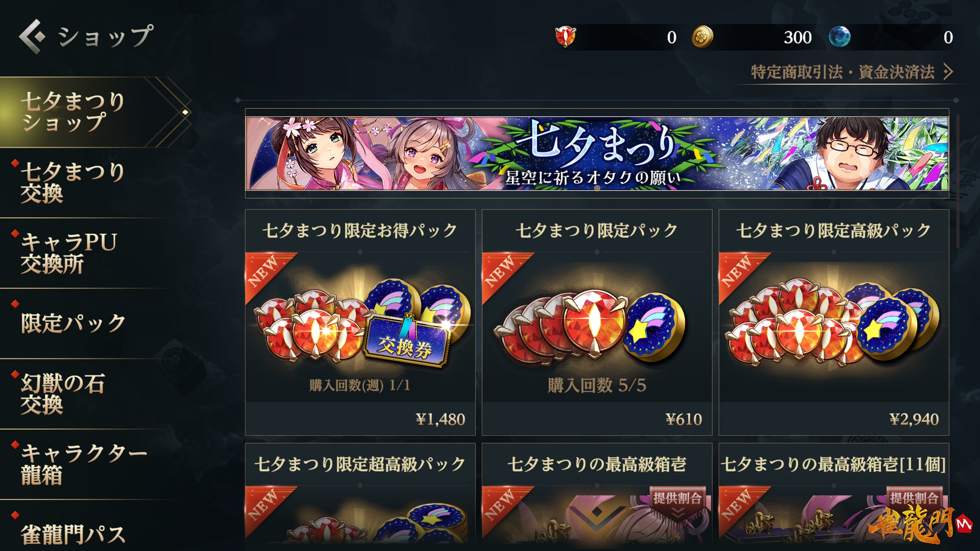Open the 特定商取引法・資金決済法 link
This screenshot has width=980, height=551.
pyautogui.click(x=843, y=72)
